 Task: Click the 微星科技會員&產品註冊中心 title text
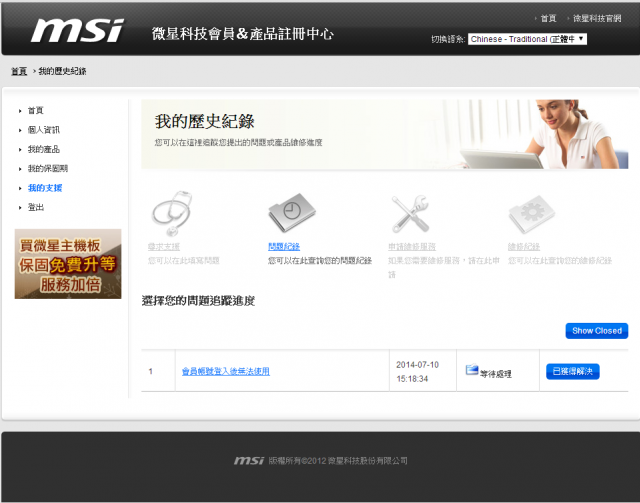coord(243,33)
